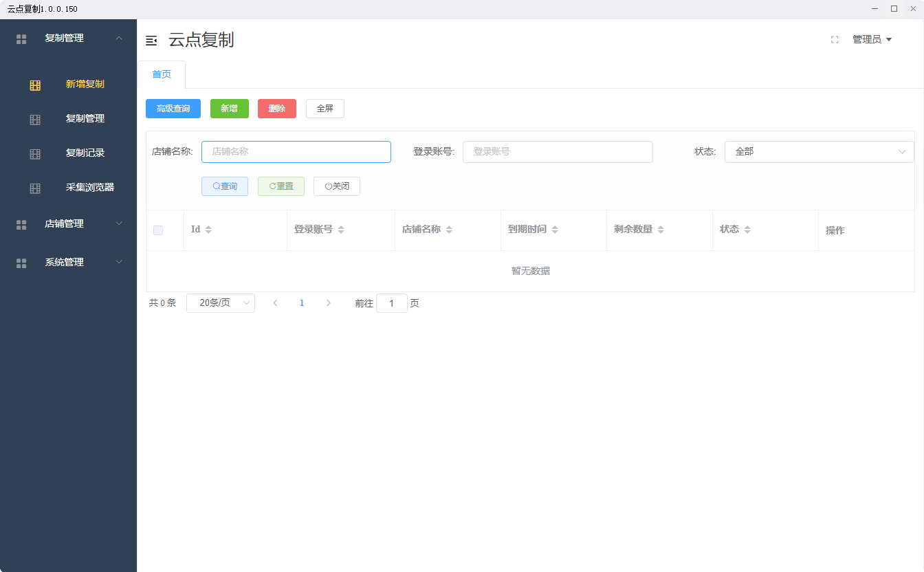Click the fullscreen icon near 管理员
The width and height of the screenshot is (924, 572).
pyautogui.click(x=835, y=39)
